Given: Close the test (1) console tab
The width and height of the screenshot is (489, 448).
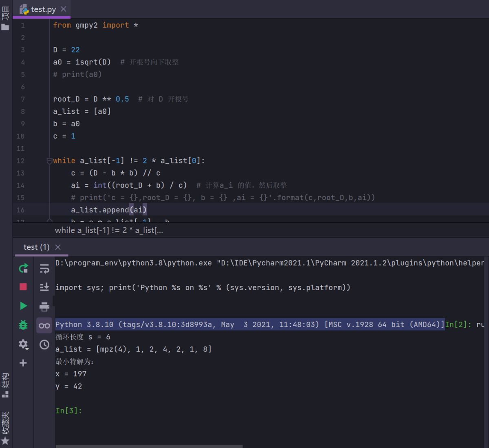Looking at the screenshot, I should [58, 247].
